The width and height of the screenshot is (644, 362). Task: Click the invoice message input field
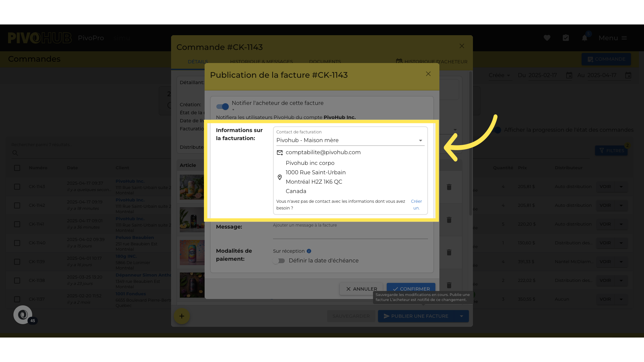350,233
